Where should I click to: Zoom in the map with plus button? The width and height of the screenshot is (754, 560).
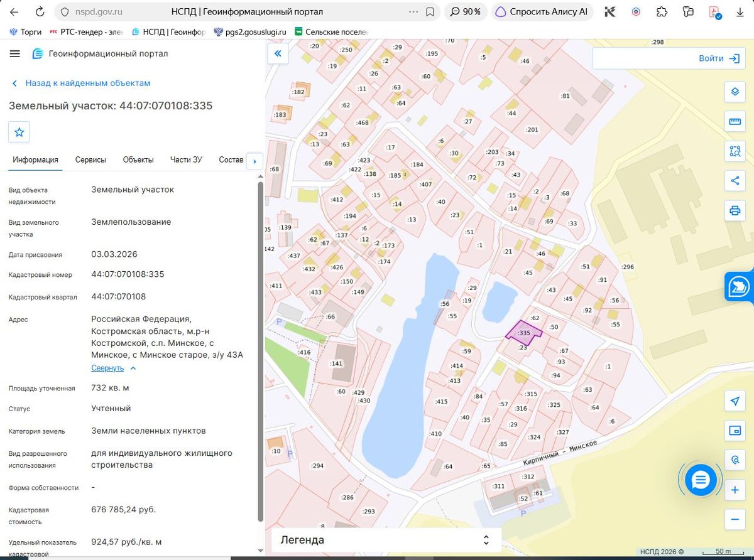point(735,490)
